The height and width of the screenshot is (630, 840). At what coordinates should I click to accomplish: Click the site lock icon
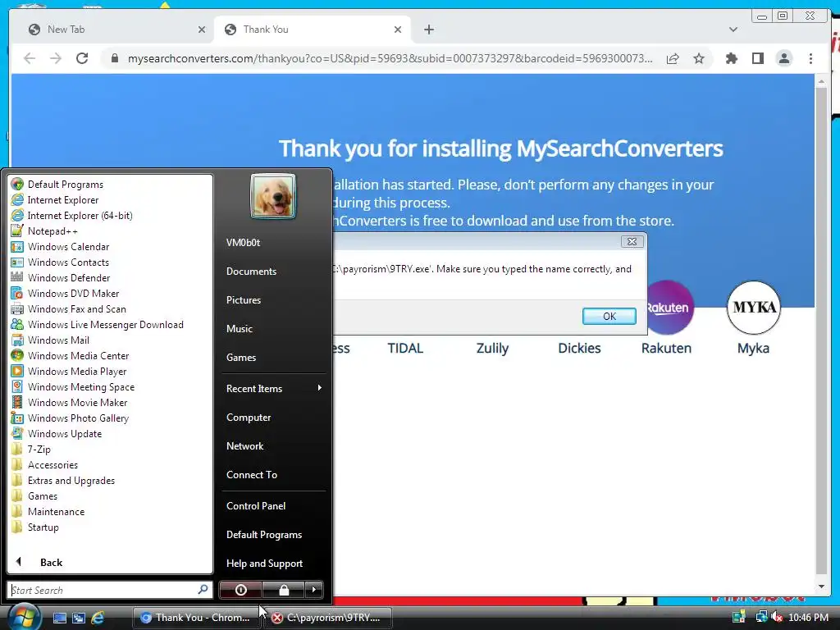pos(114,58)
